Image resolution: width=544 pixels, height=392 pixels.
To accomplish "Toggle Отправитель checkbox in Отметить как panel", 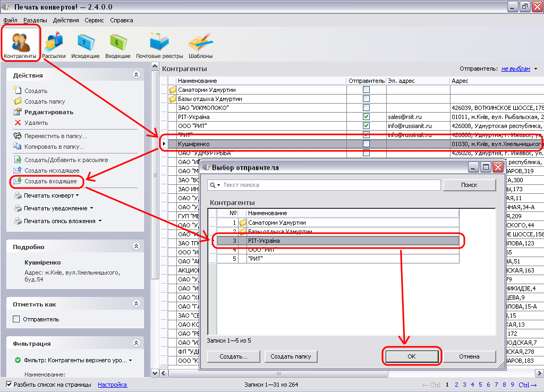I will [x=16, y=319].
